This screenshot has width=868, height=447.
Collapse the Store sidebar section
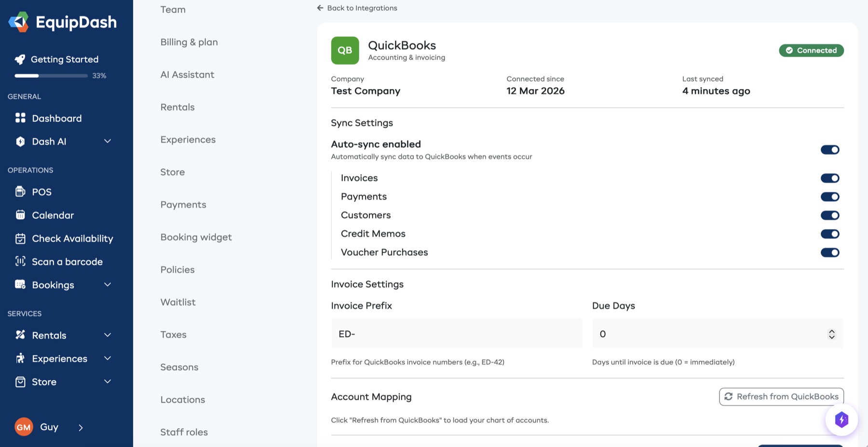[x=107, y=381]
